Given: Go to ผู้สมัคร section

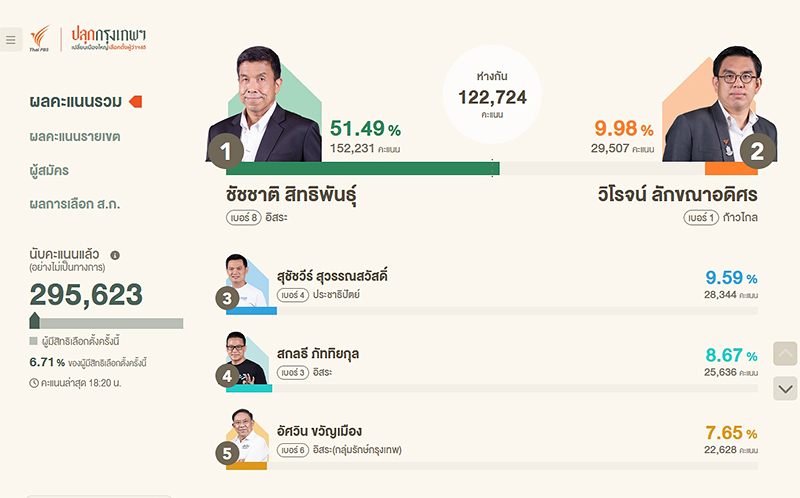Looking at the screenshot, I should [x=49, y=170].
